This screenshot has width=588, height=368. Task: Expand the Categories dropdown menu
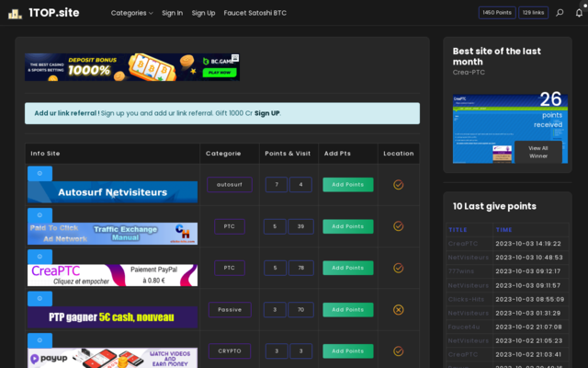pos(132,13)
